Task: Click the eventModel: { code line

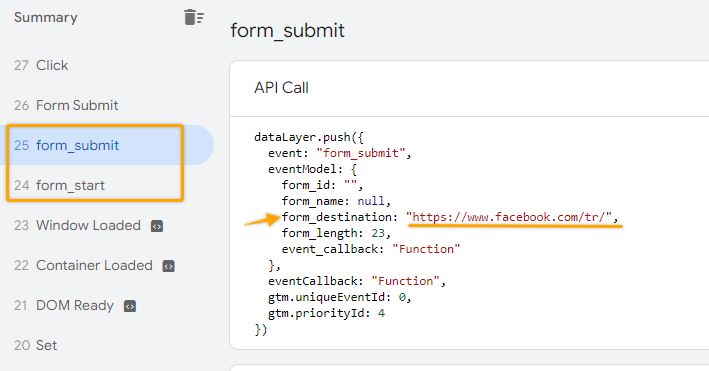Action: click(312, 169)
